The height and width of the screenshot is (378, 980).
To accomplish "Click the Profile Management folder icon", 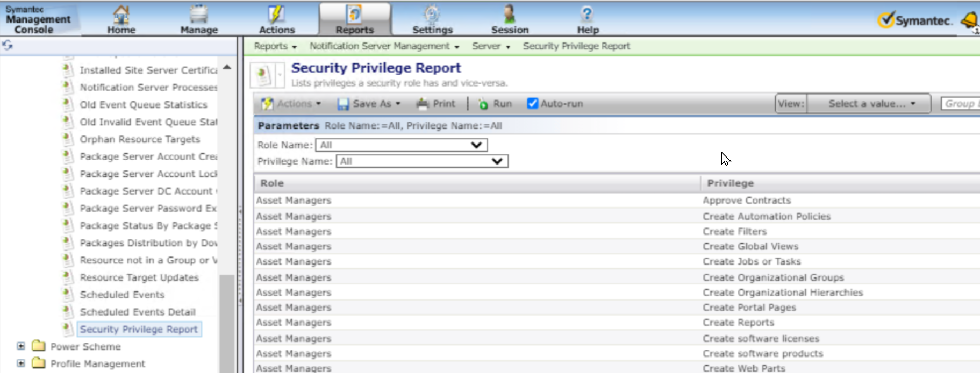I will (x=38, y=363).
